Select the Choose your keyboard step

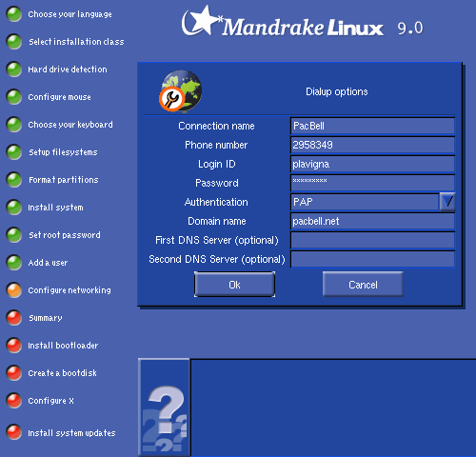(x=70, y=125)
